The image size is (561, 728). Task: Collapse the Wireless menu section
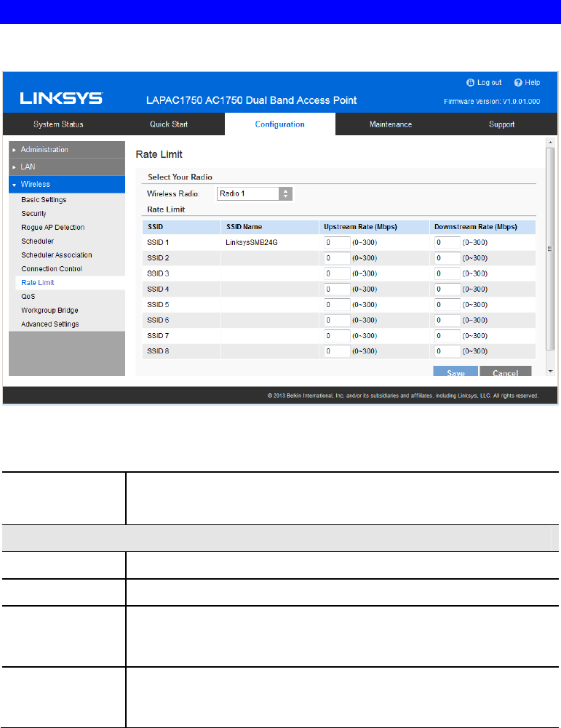click(x=67, y=184)
